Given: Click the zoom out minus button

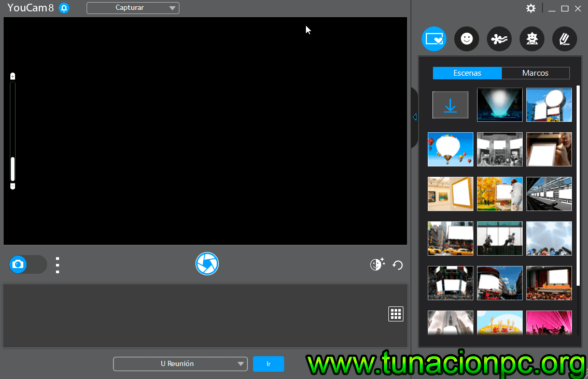Looking at the screenshot, I should [13, 186].
